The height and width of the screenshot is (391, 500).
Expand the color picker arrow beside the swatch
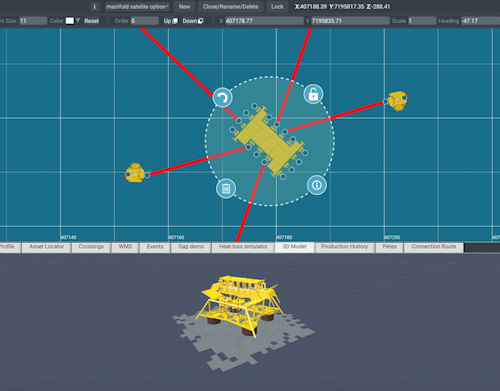[78, 21]
